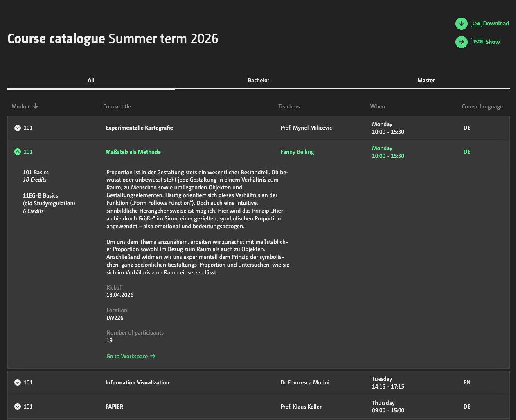
Task: Sort by Module column header
Action: pyautogui.click(x=25, y=106)
